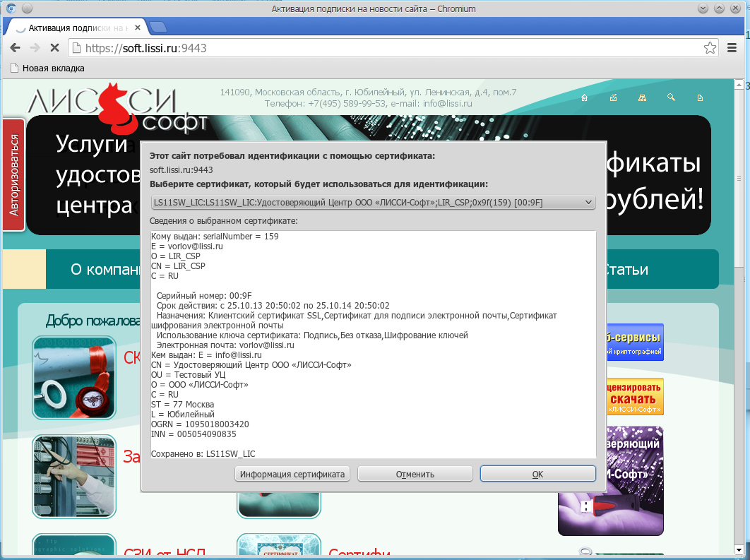Click the Авторизоваться red side tab
750x560 pixels.
(x=14, y=174)
